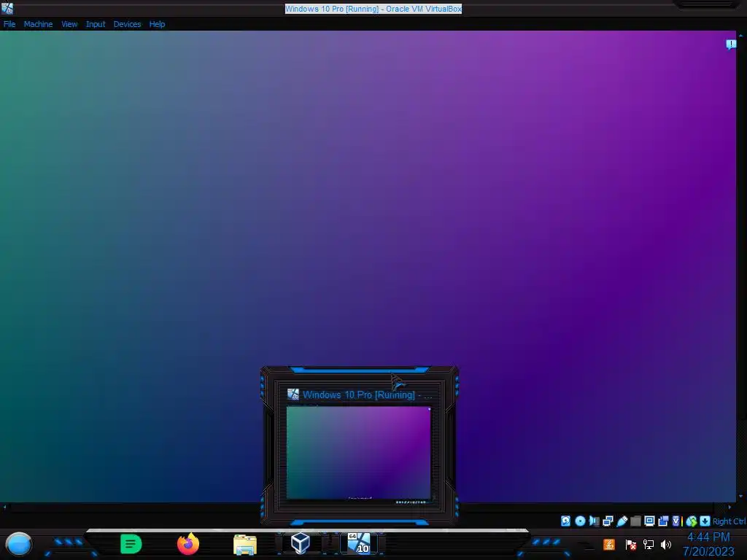Open the View menu
747x560 pixels.
[69, 24]
